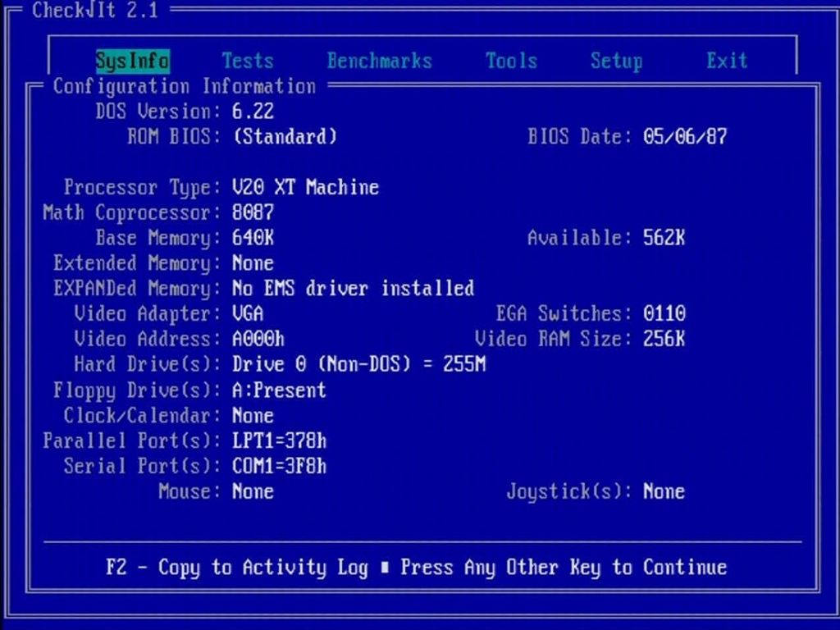Click the BIOS Date value 05/06/87
840x630 pixels.
(685, 137)
